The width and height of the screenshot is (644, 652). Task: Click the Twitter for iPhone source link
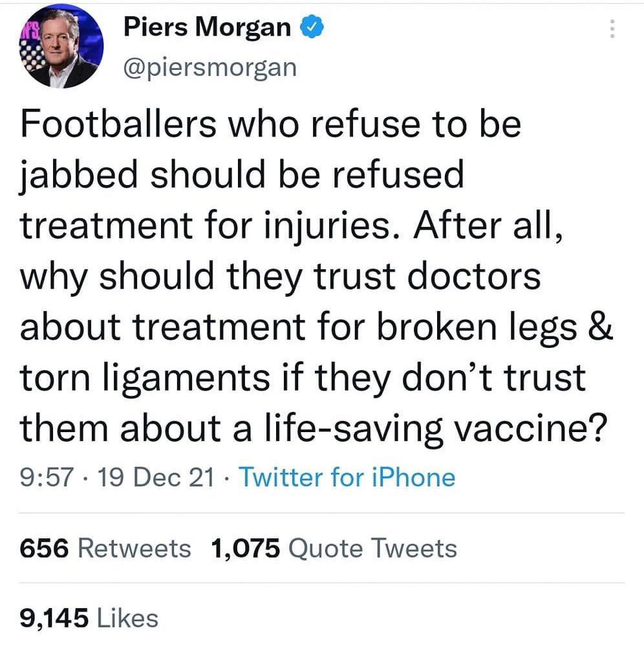347,478
